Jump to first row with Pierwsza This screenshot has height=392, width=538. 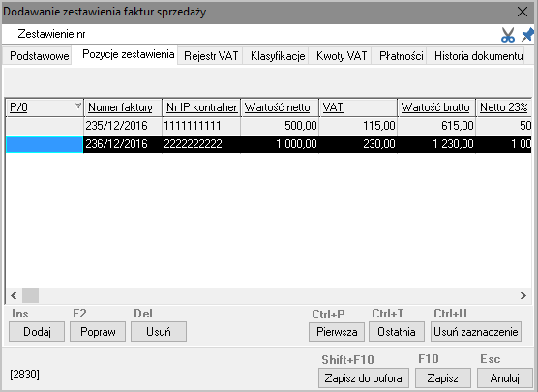click(x=337, y=332)
